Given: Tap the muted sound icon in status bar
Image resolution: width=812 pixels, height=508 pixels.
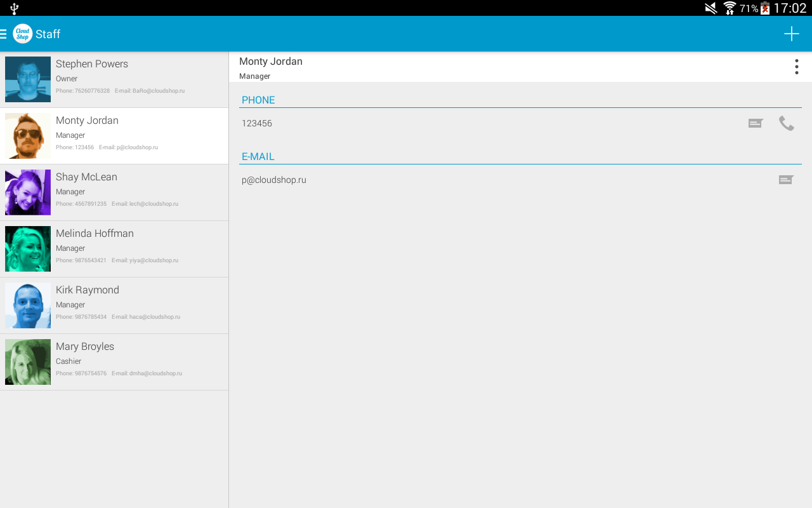Looking at the screenshot, I should (711, 8).
